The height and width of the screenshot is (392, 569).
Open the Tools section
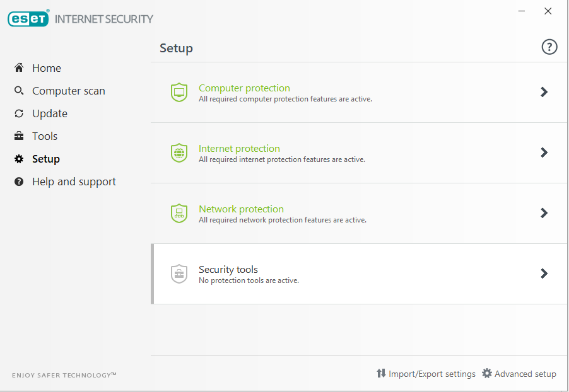pyautogui.click(x=45, y=136)
